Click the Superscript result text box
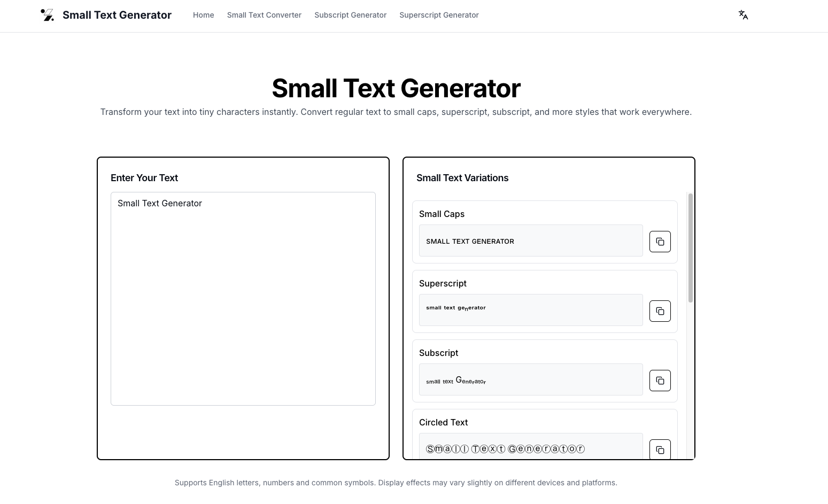Screen dimensions: 828x504 pos(530,310)
